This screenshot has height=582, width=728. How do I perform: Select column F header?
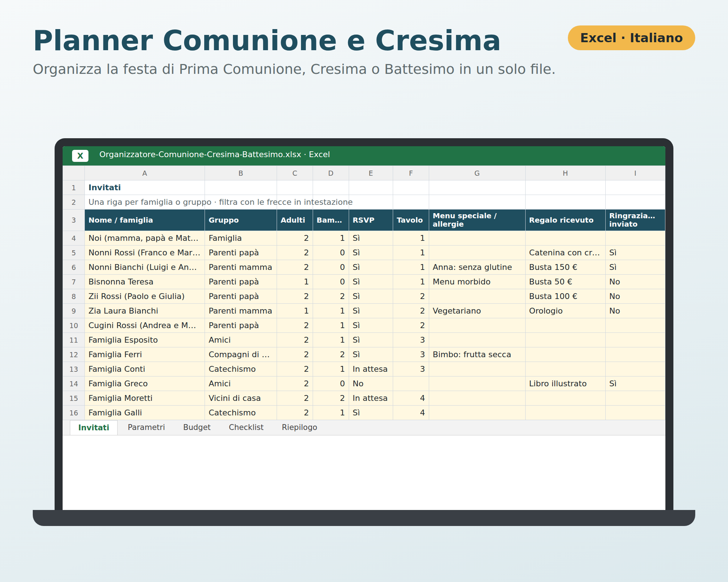[x=411, y=173]
